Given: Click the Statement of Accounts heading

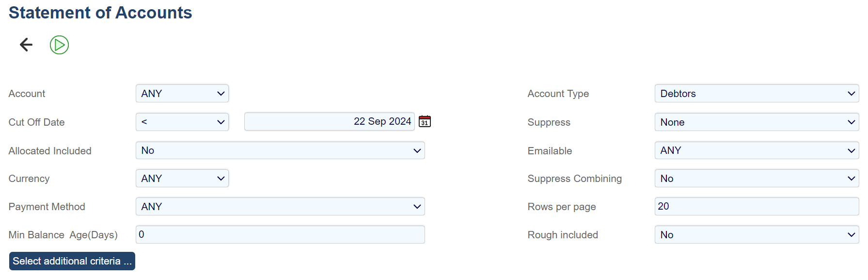Looking at the screenshot, I should click(x=100, y=13).
